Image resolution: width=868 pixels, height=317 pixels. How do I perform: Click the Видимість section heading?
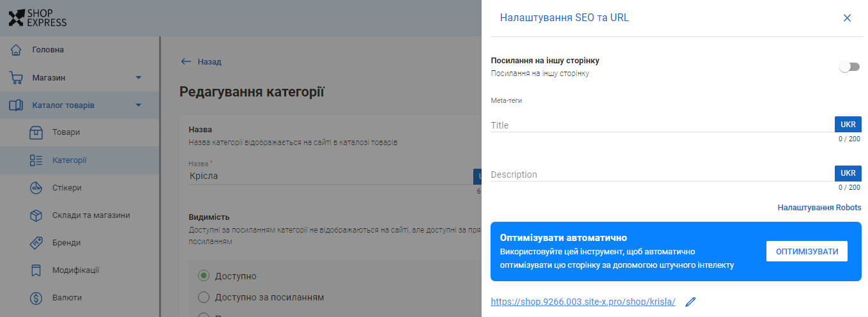pyautogui.click(x=209, y=217)
